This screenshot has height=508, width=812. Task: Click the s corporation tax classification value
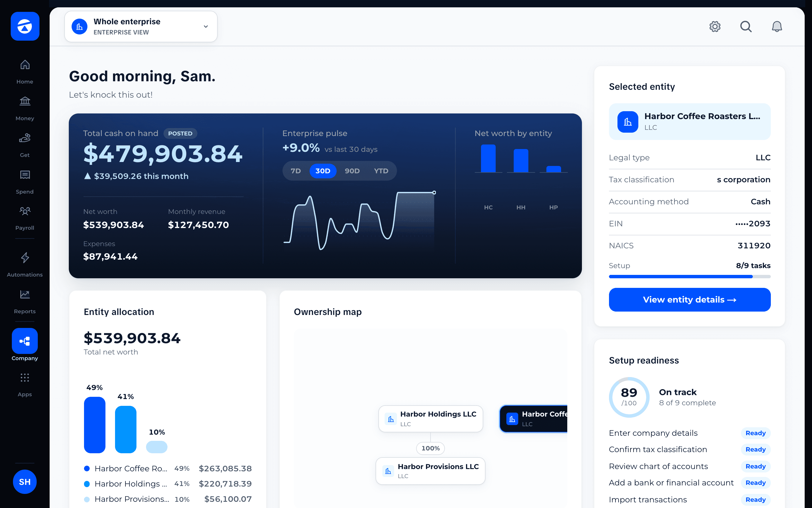743,180
